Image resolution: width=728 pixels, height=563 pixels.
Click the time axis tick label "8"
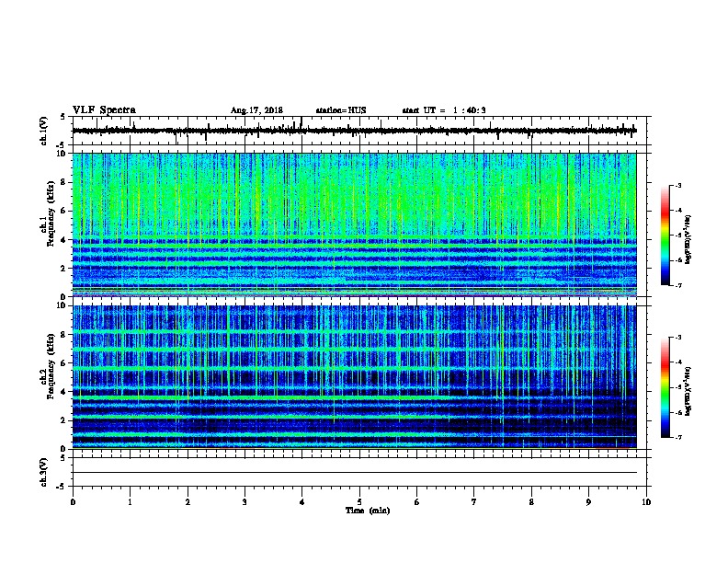(x=531, y=502)
